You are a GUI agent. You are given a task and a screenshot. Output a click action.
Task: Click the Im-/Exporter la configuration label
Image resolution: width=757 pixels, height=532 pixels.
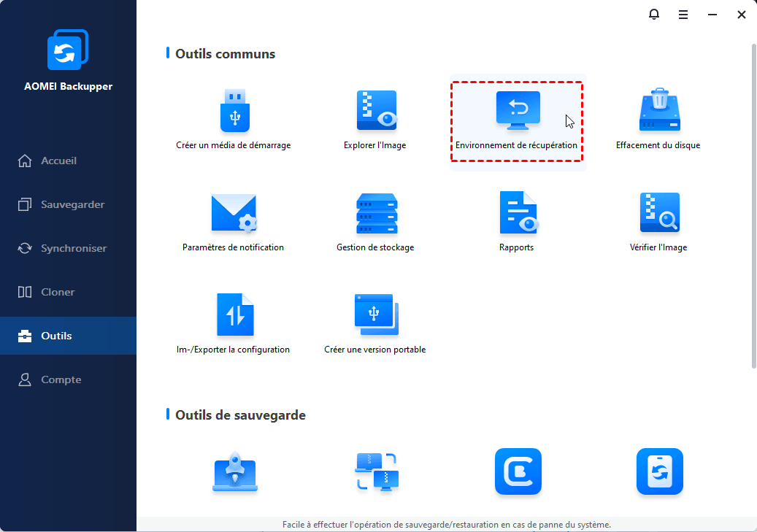point(233,350)
